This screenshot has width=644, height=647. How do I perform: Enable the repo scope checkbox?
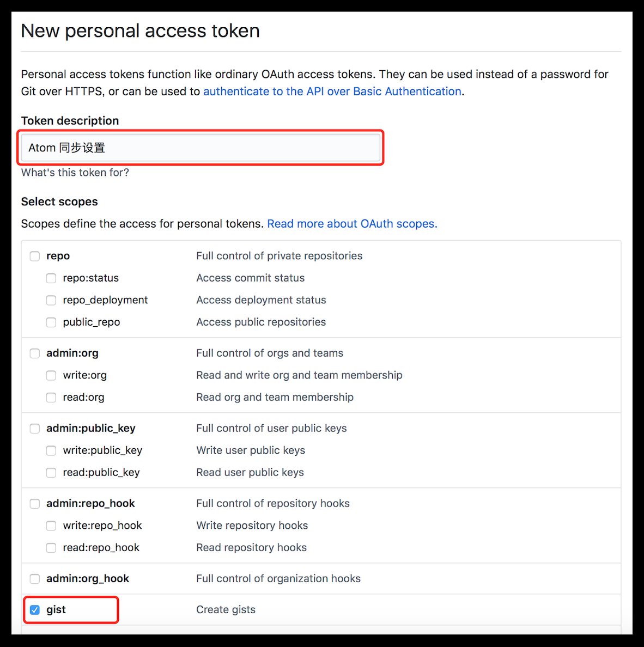pos(34,256)
